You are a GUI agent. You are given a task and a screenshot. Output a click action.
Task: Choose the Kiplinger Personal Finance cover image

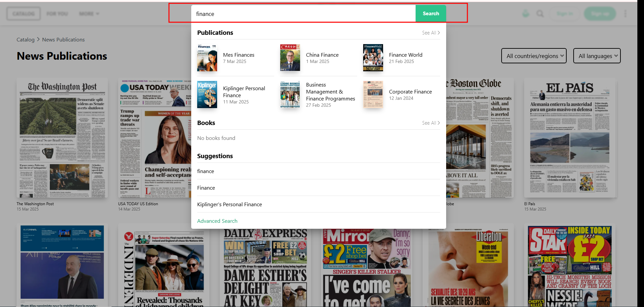[207, 95]
